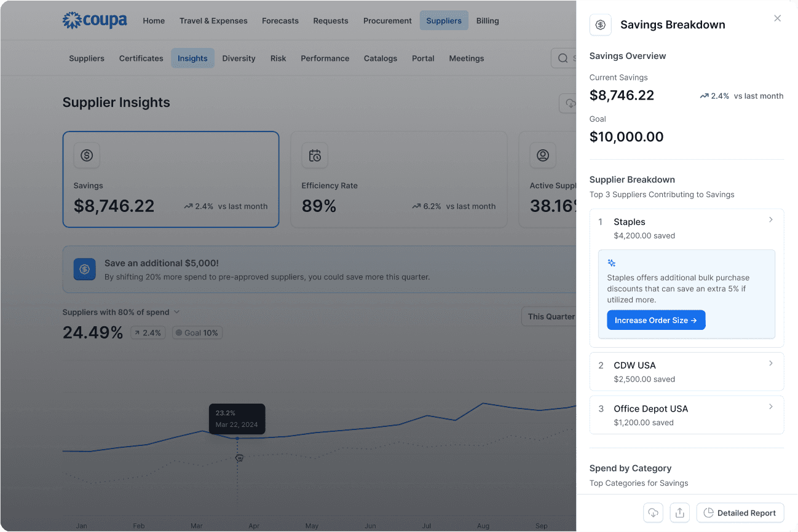Click the trend arrow icon in the panel overview
This screenshot has height=532, width=798.
click(x=704, y=96)
